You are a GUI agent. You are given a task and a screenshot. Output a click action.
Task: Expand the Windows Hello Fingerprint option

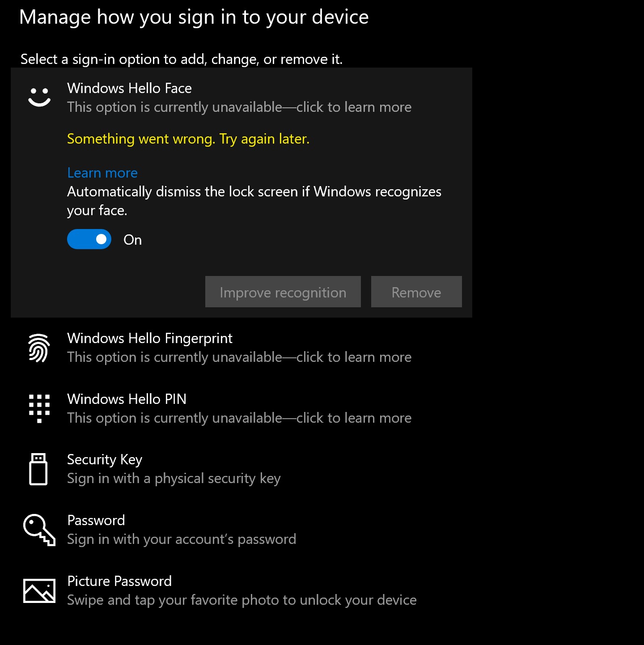click(241, 348)
